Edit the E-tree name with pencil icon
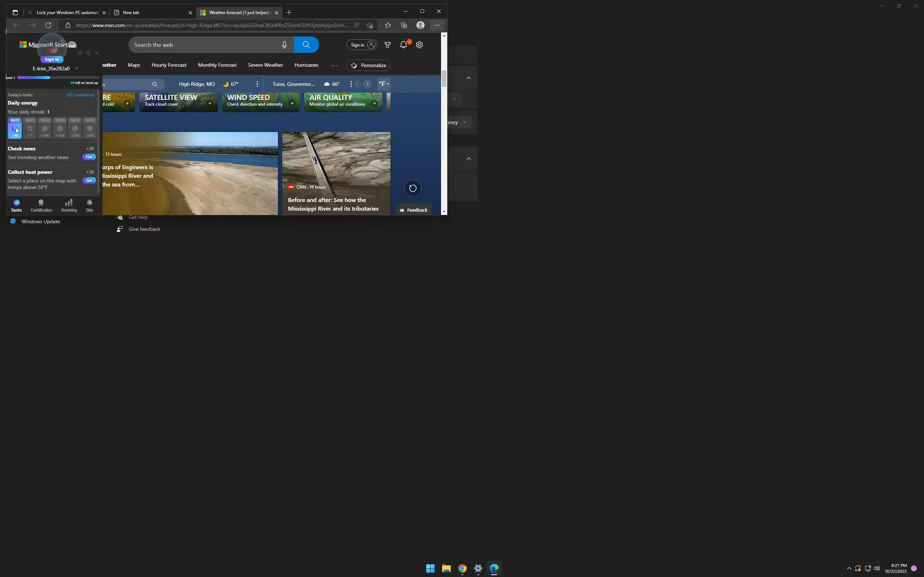 point(77,68)
